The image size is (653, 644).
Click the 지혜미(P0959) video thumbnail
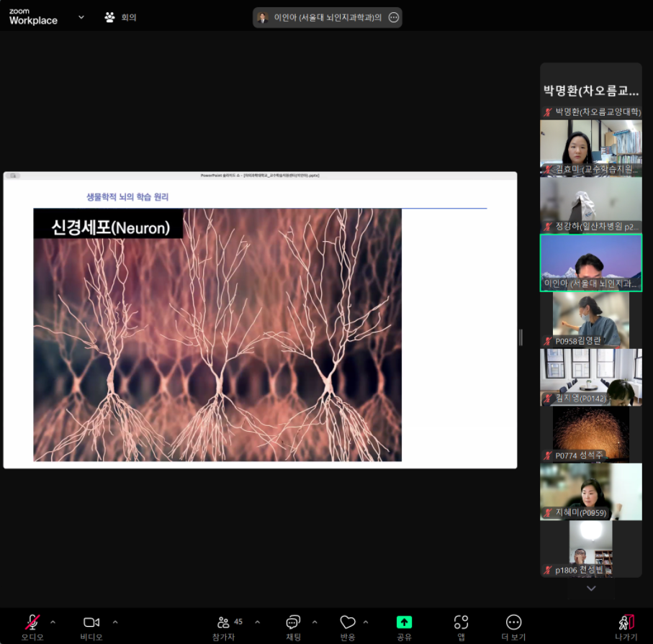point(590,491)
